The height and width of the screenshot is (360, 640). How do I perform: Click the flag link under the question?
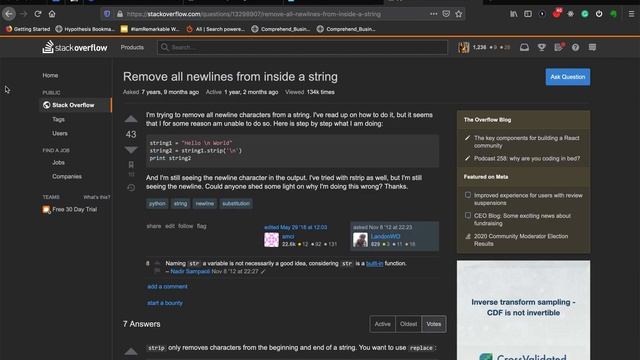pyautogui.click(x=202, y=226)
